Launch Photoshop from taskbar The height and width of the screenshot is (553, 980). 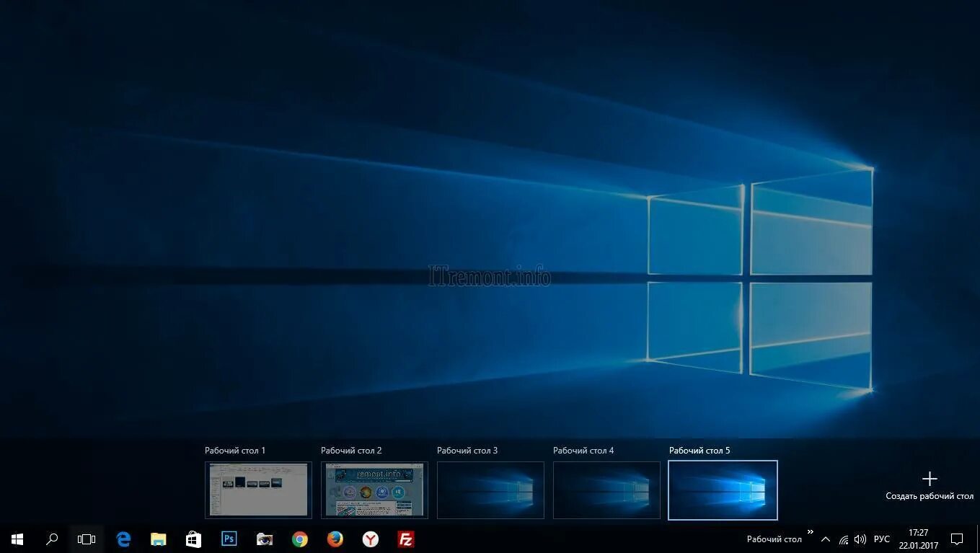229,539
